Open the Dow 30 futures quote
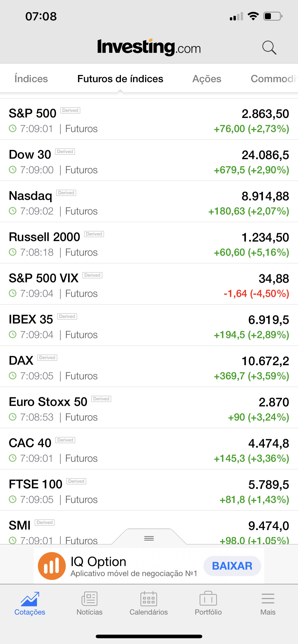 click(x=149, y=160)
